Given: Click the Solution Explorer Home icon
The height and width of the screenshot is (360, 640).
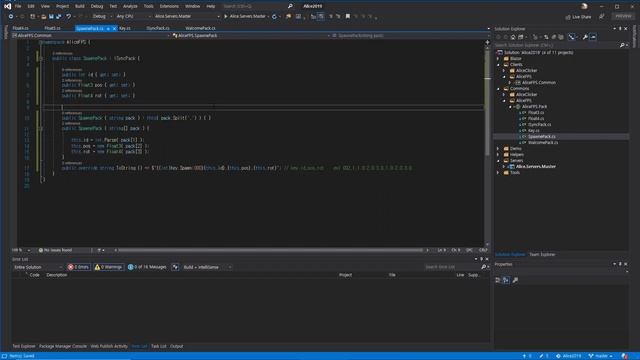Looking at the screenshot, I should tap(513, 37).
